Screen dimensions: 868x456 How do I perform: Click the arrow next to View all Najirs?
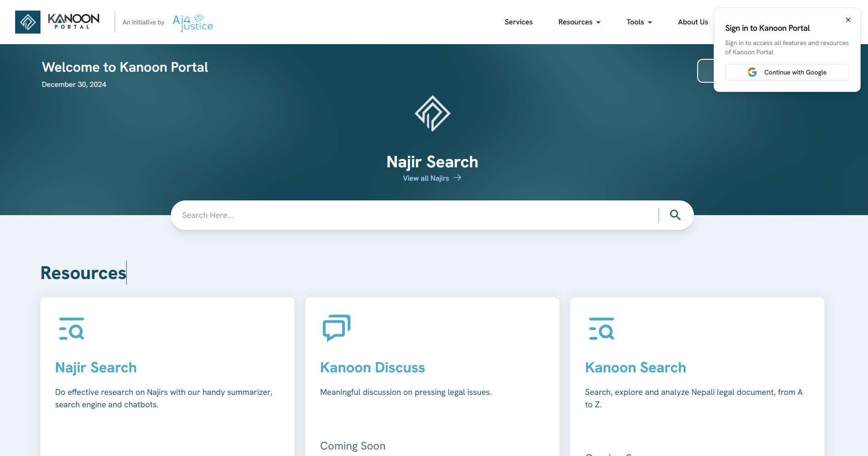click(457, 177)
